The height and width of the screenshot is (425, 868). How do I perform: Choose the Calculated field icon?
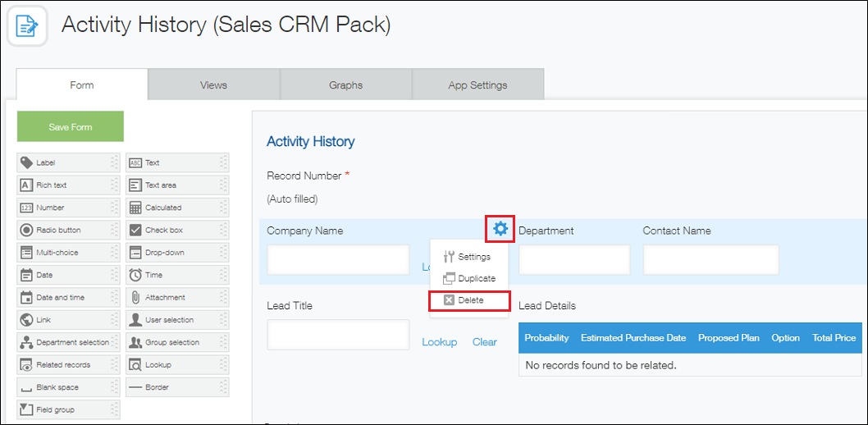tap(135, 208)
